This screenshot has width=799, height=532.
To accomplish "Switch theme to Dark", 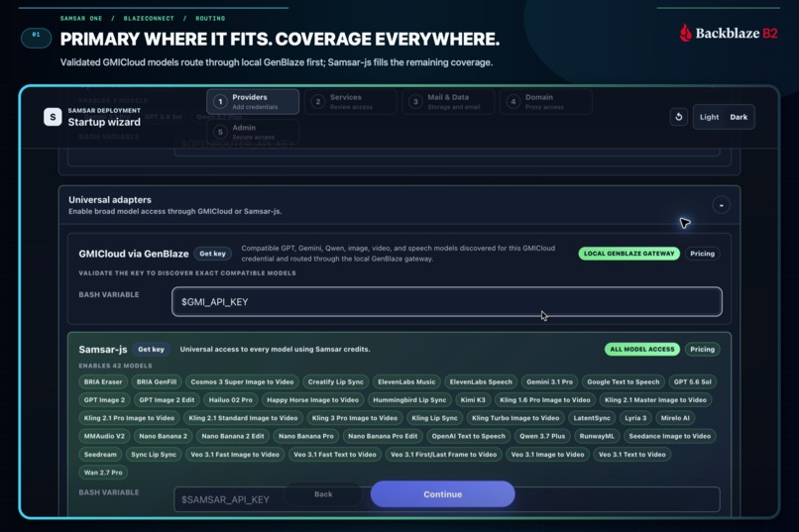I will [739, 117].
